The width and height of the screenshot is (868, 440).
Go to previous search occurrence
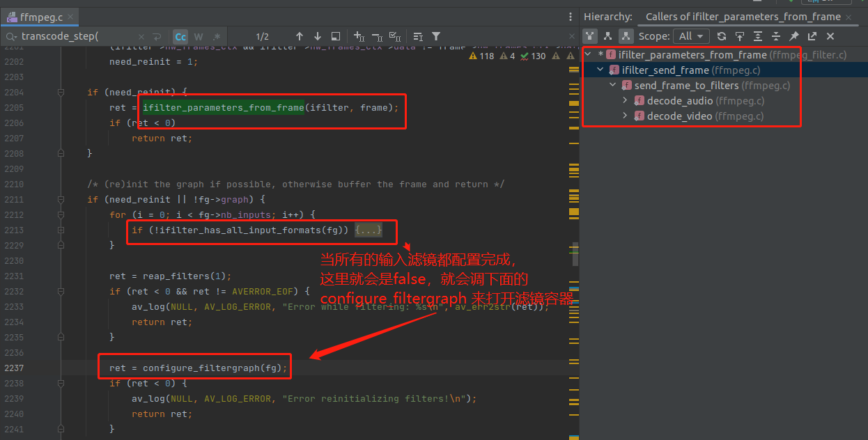click(x=300, y=36)
